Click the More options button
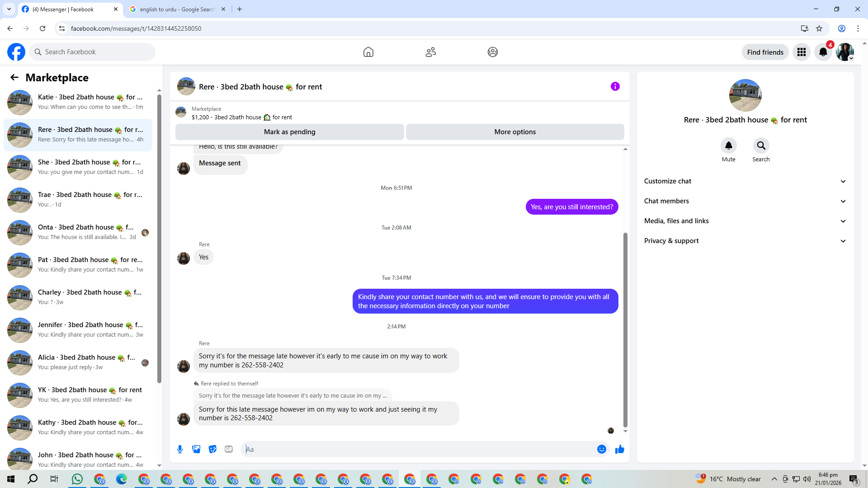868x488 pixels. point(514,132)
